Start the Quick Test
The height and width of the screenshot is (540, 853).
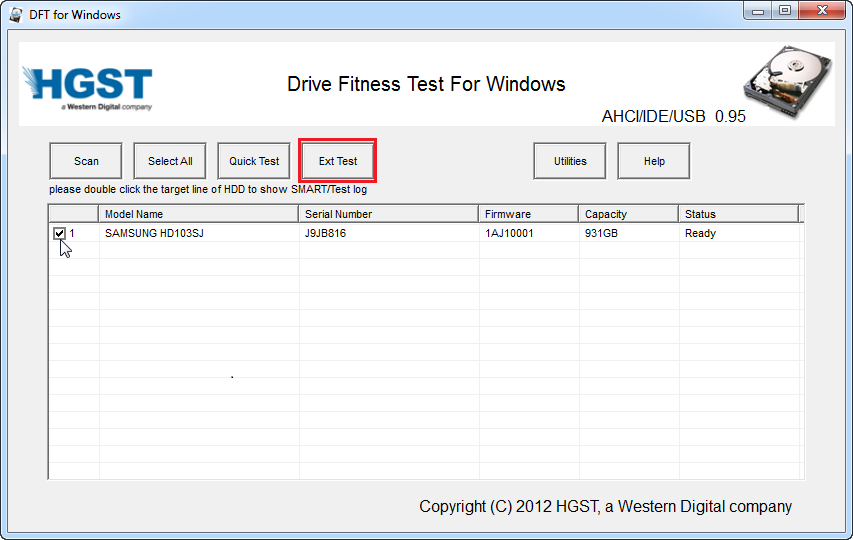point(254,161)
